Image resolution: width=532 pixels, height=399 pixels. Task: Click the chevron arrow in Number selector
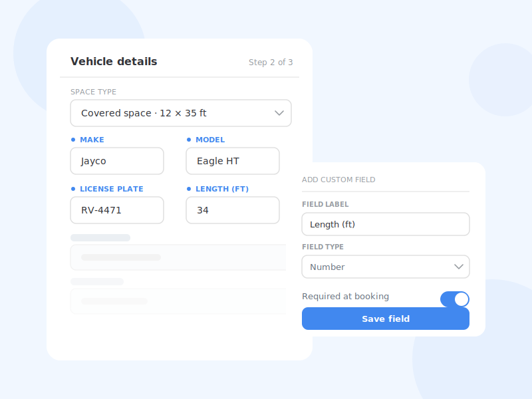coord(459,267)
